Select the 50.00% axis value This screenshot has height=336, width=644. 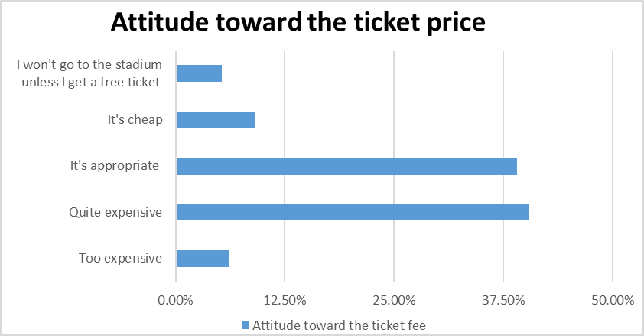[x=613, y=300]
